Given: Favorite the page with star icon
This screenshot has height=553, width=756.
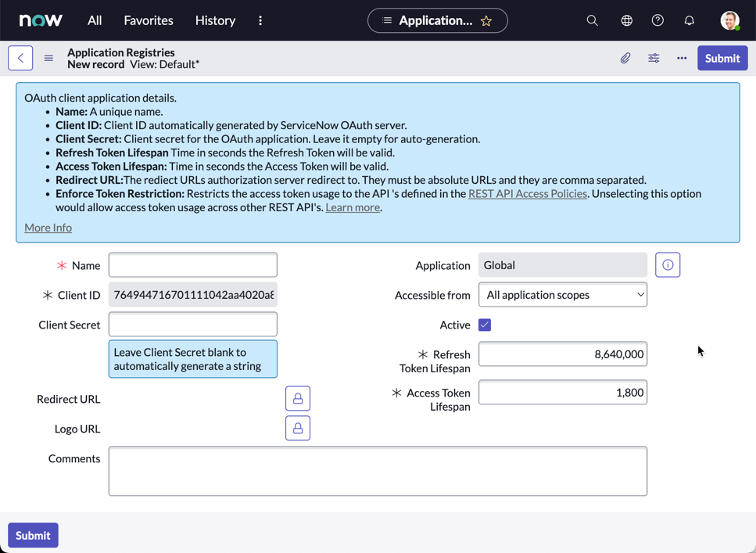Looking at the screenshot, I should pos(486,21).
